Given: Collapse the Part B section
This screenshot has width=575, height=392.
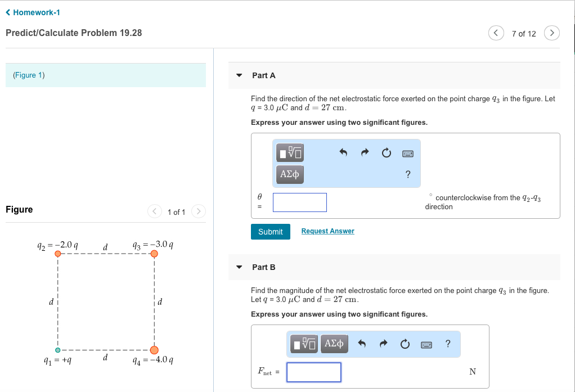Looking at the screenshot, I should point(239,267).
